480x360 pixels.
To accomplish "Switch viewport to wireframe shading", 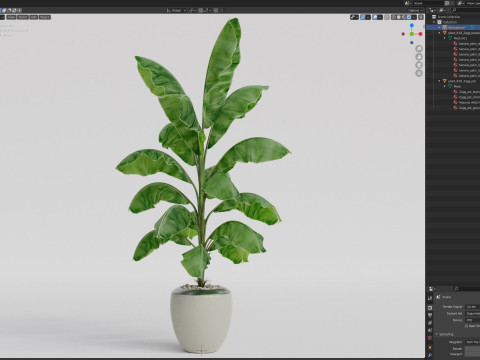I will (394, 17).
